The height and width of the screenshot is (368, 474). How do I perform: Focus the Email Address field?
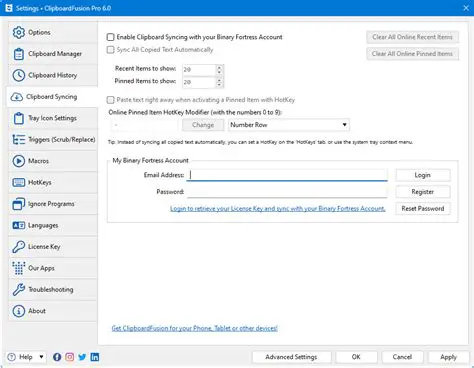tap(287, 175)
